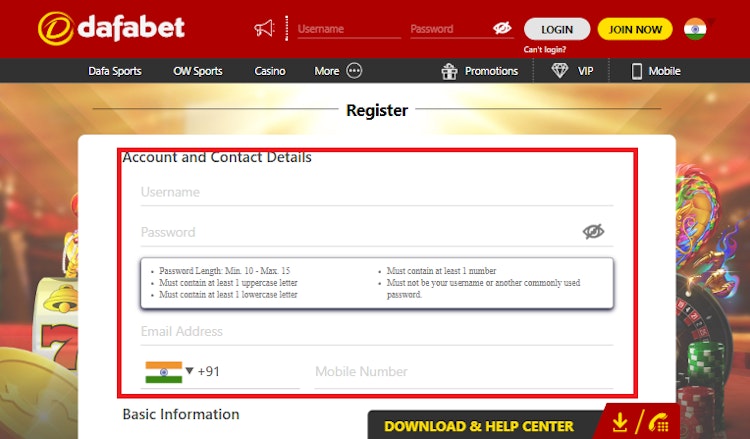Open VIP page
The width and height of the screenshot is (750, 439).
click(585, 71)
